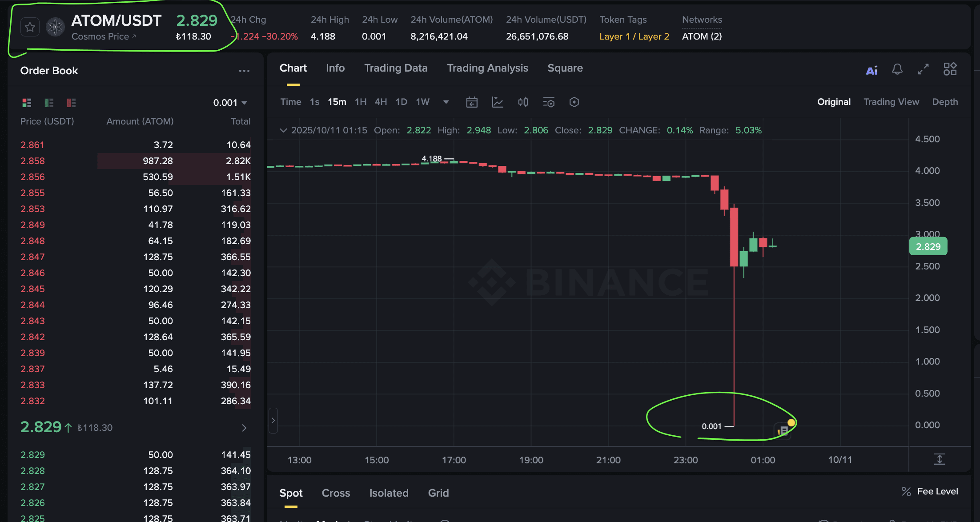The width and height of the screenshot is (980, 522).
Task: Click the green 2.829 price tag on axis
Action: pos(928,247)
